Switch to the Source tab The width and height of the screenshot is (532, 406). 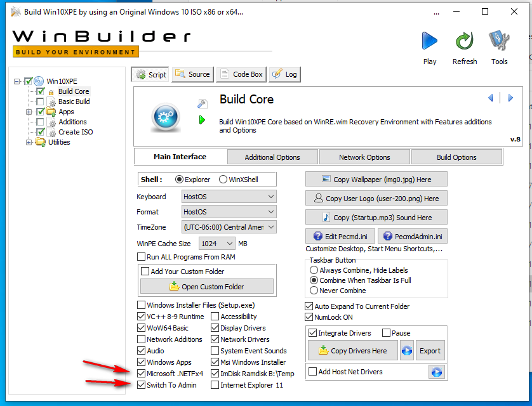point(193,74)
